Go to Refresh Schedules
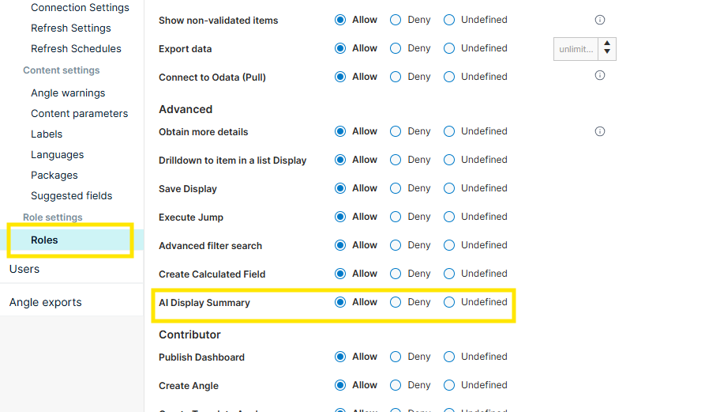Screen dimensions: 720x412 (76, 49)
